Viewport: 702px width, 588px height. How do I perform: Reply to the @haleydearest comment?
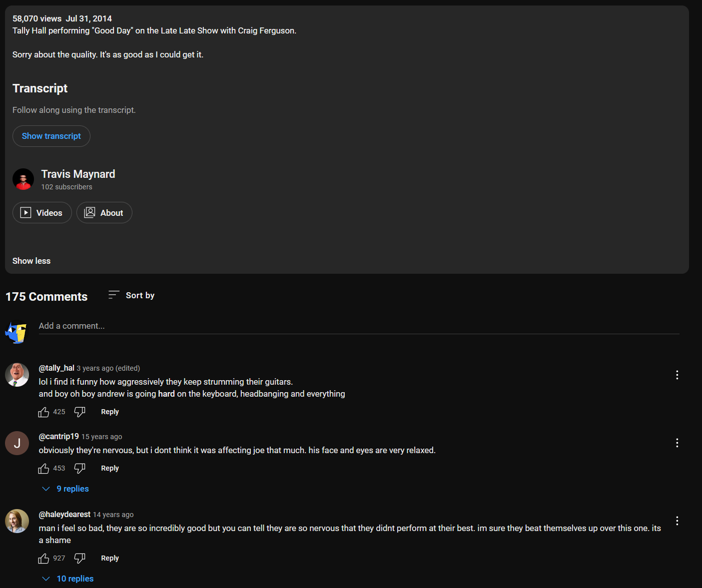click(110, 558)
